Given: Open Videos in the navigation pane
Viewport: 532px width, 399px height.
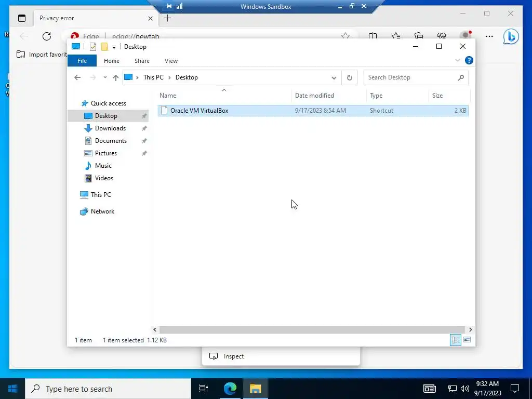Looking at the screenshot, I should pos(104,178).
